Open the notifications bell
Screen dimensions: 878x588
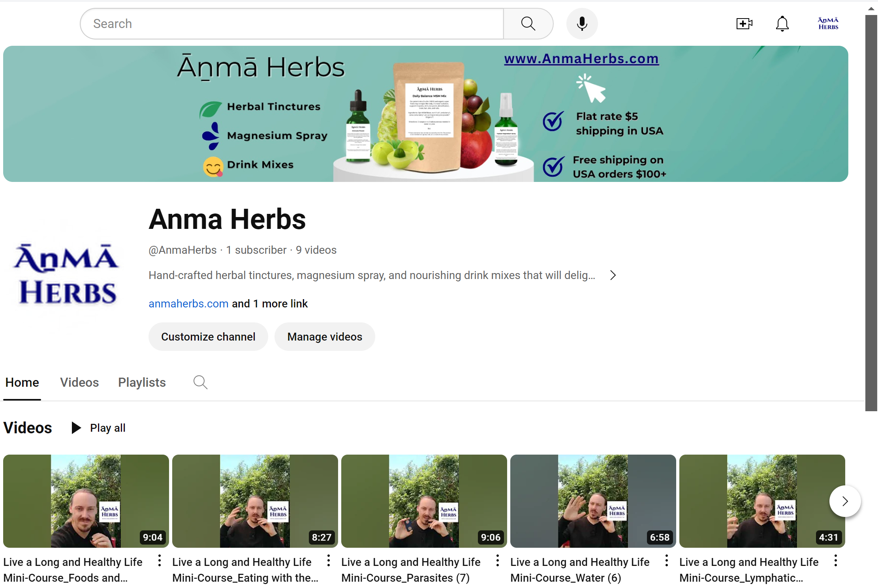click(782, 24)
